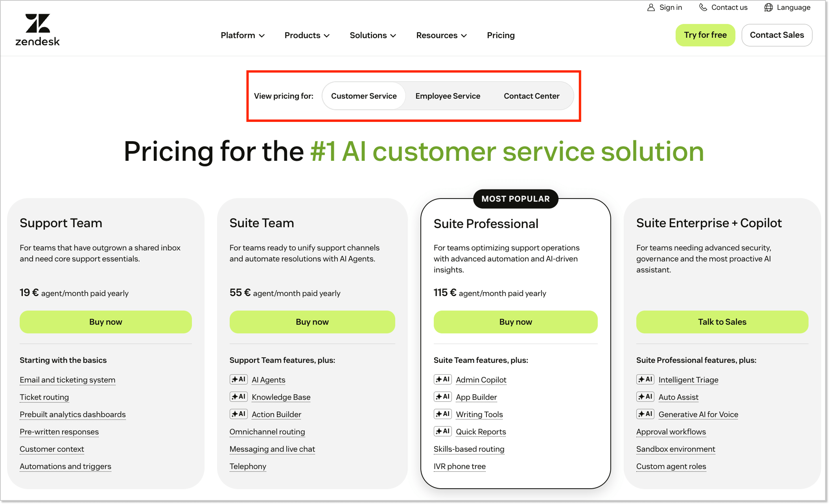Buy now for Suite Team plan
The image size is (829, 504).
[312, 322]
